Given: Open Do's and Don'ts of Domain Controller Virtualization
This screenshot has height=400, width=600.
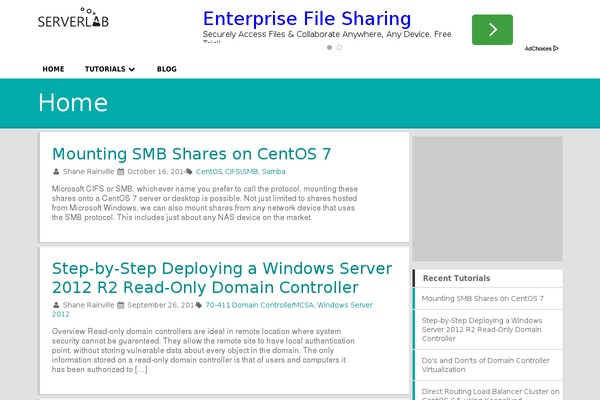Looking at the screenshot, I should [485, 365].
